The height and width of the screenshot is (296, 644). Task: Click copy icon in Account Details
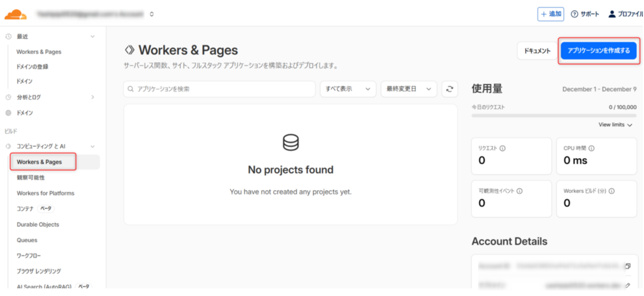pos(627,266)
